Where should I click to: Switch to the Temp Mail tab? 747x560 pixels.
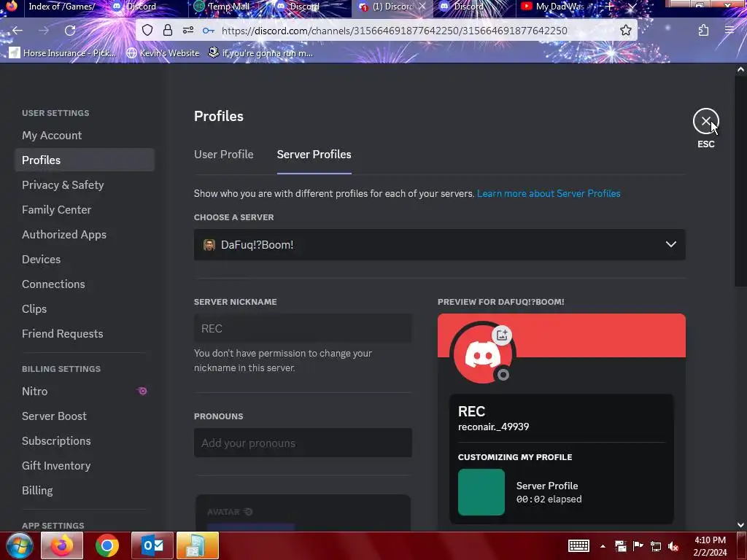(x=228, y=7)
